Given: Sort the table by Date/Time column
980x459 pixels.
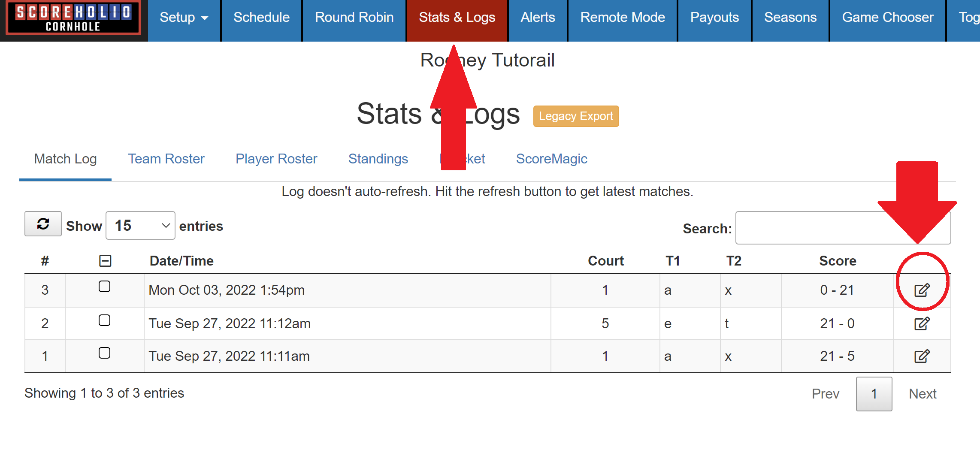Looking at the screenshot, I should pos(181,261).
